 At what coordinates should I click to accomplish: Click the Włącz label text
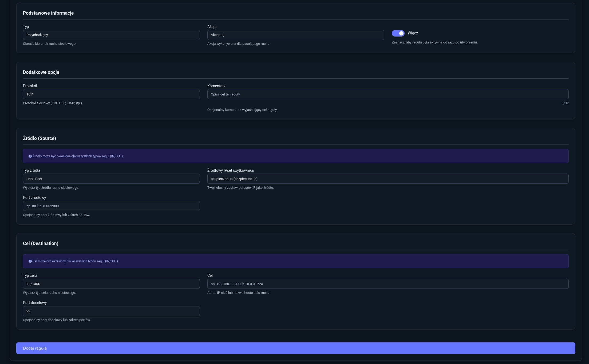413,33
